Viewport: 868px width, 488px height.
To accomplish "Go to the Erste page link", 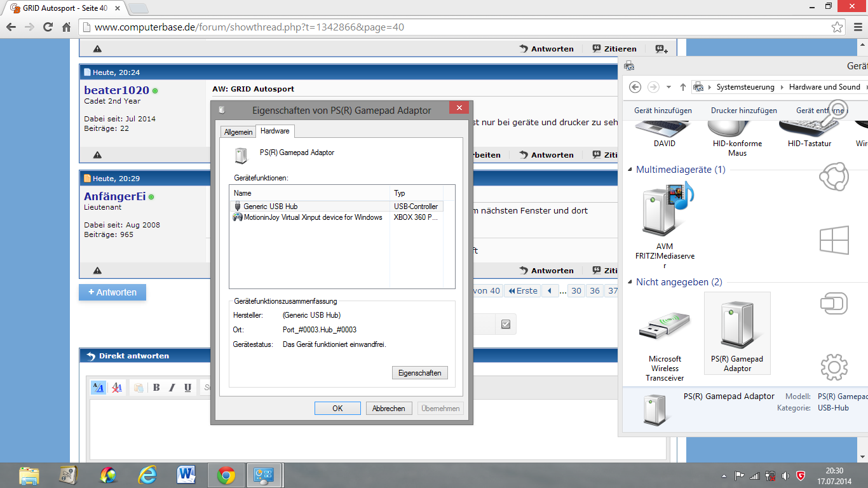I will tap(522, 291).
